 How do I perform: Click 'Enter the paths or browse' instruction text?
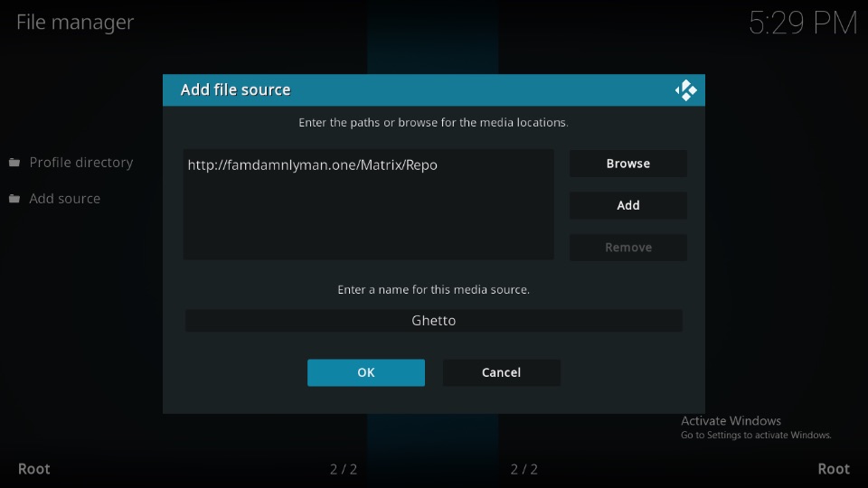(433, 122)
